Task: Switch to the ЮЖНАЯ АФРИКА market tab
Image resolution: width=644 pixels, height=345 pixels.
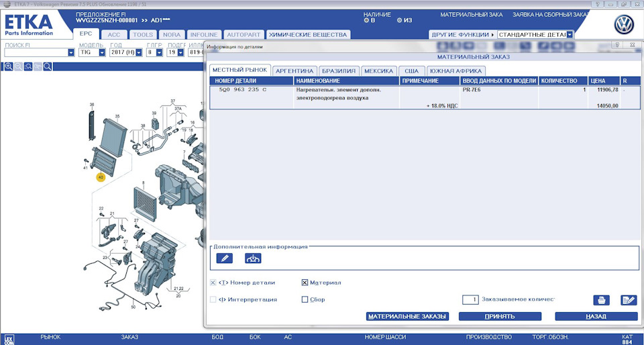Action: pos(456,70)
